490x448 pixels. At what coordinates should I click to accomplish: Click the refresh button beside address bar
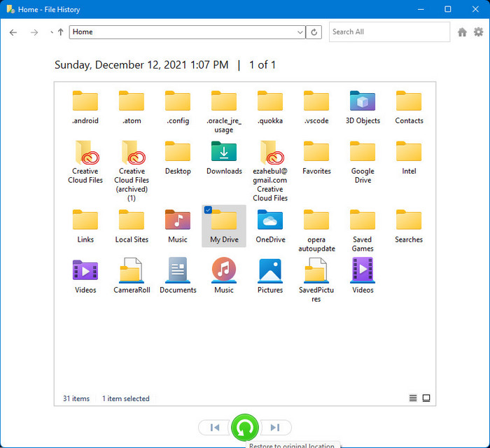pyautogui.click(x=314, y=32)
